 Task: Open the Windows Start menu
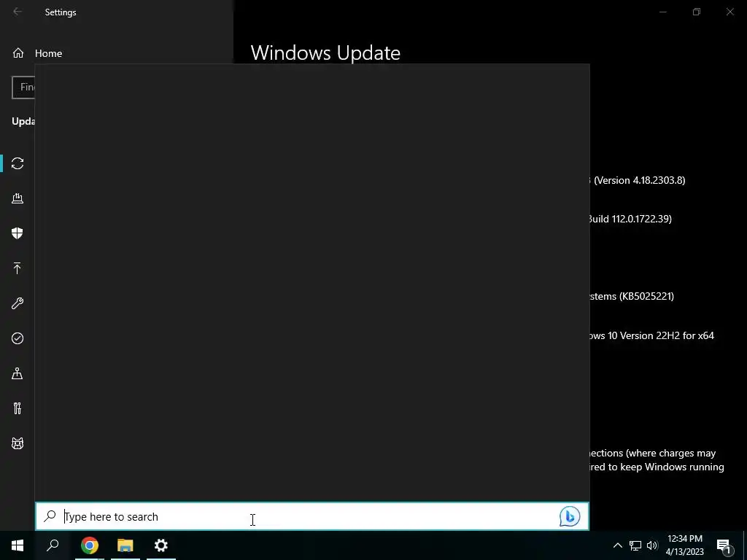tap(18, 545)
